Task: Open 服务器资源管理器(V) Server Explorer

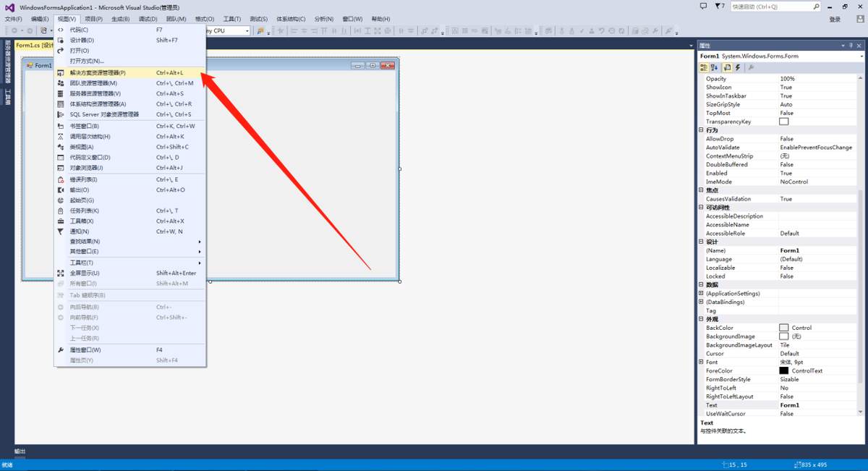Action: 130,93
